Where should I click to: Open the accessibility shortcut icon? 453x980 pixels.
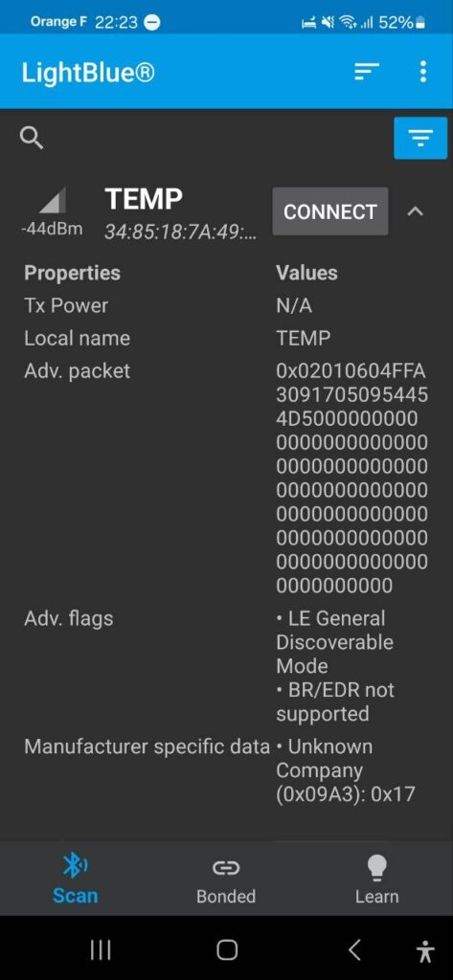(x=425, y=950)
